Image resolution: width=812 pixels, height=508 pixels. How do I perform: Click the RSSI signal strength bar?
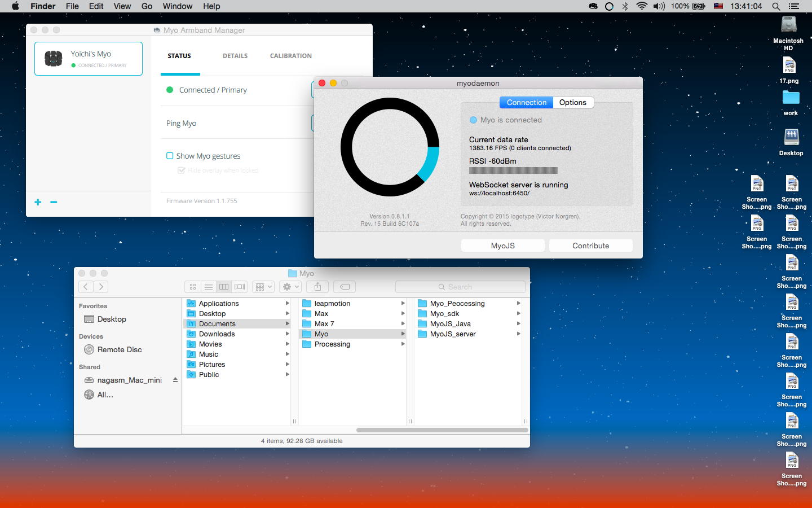(513, 170)
